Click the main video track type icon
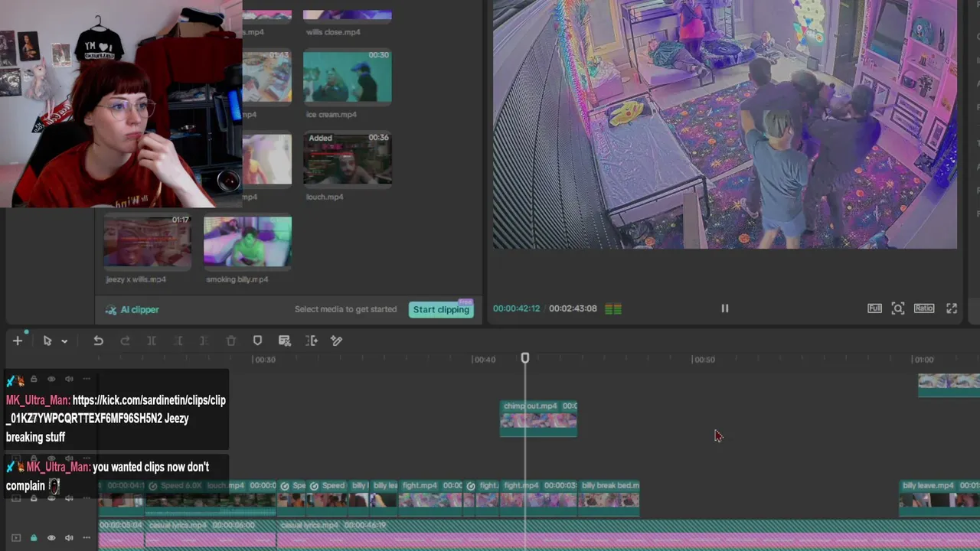The height and width of the screenshot is (551, 980). pos(16,498)
